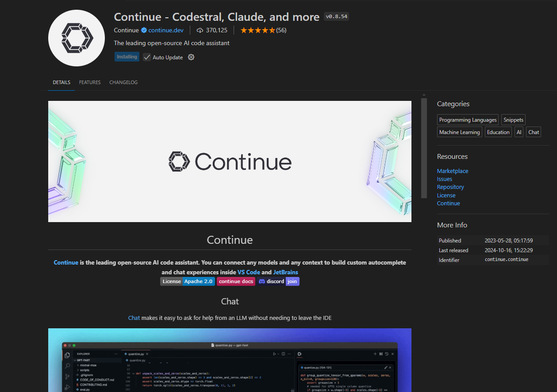Open the VS Code link
Screen dimensions: 557x392
click(x=249, y=272)
